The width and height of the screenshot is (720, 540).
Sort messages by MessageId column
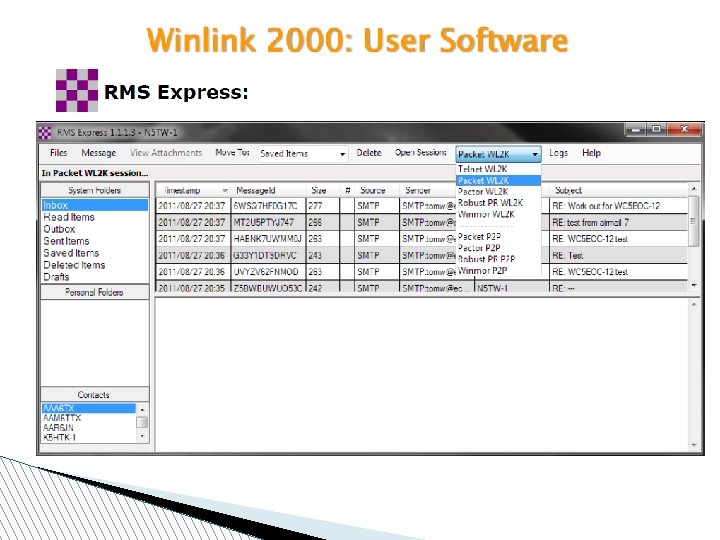tap(268, 190)
